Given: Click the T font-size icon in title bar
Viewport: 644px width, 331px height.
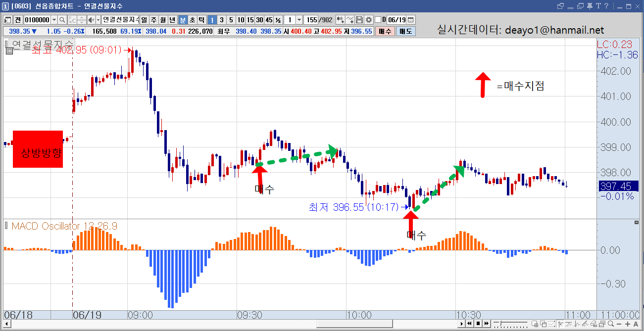Looking at the screenshot, I should [x=598, y=6].
